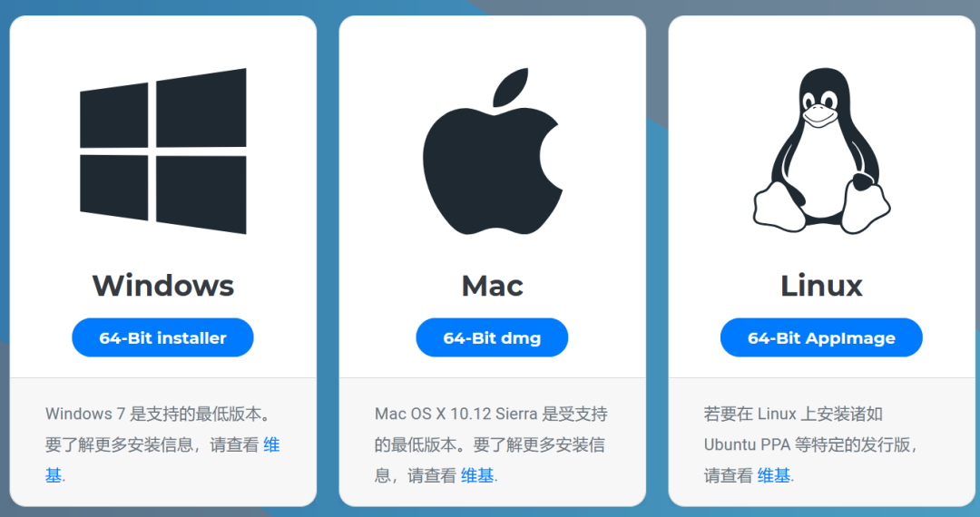This screenshot has height=517, width=980.
Task: Download the Mac 64-Bit dmg
Action: 492,337
